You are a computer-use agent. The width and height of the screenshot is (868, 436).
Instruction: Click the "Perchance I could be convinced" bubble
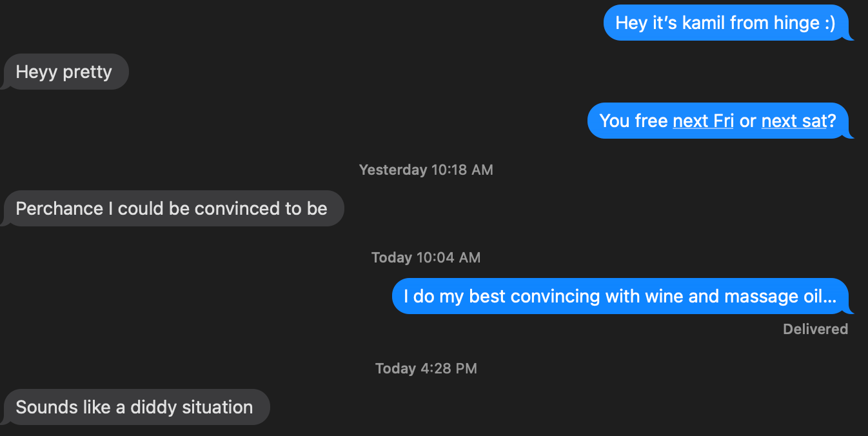(x=172, y=208)
